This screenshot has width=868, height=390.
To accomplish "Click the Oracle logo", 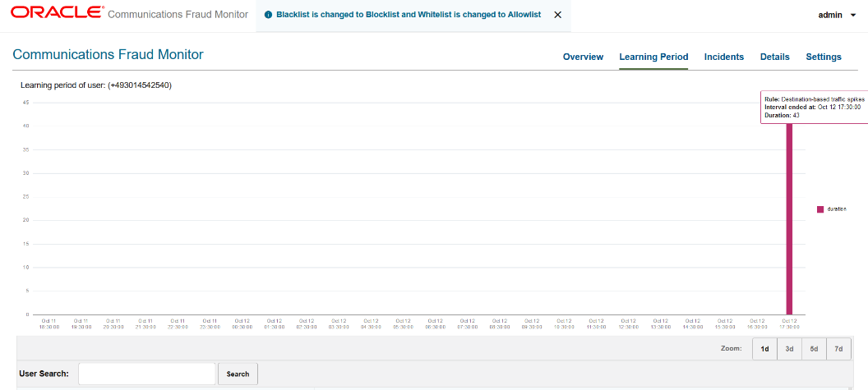I will click(x=57, y=12).
